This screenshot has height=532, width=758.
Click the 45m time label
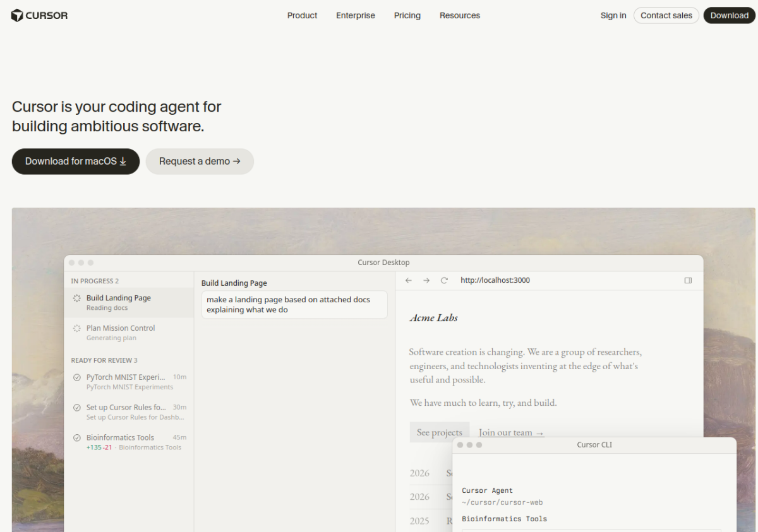[x=179, y=437]
